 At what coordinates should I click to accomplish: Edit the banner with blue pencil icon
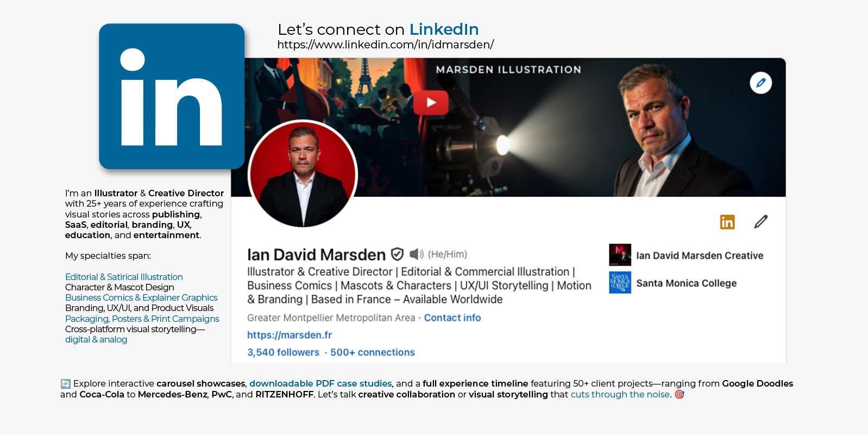pyautogui.click(x=760, y=83)
